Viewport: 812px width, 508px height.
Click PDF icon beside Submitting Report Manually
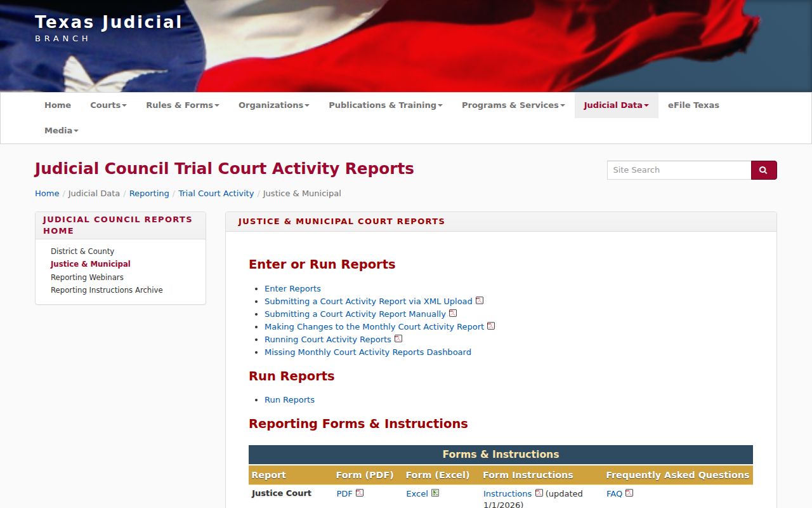453,313
